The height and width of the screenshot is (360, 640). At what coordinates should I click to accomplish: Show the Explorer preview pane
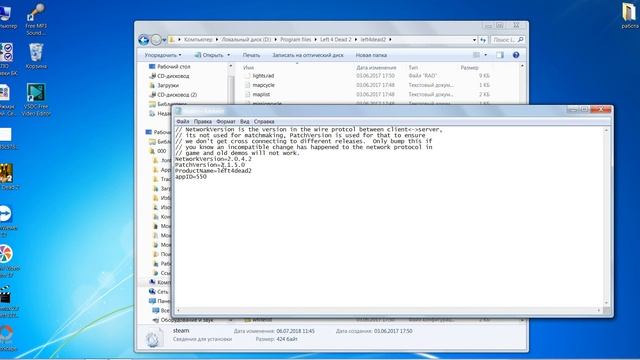tap(500, 55)
